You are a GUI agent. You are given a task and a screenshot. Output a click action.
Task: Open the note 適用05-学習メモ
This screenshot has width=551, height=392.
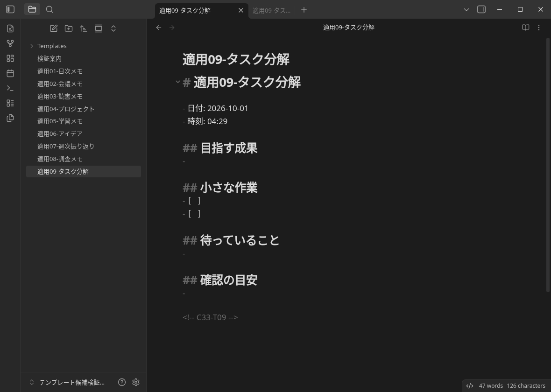pos(84,121)
